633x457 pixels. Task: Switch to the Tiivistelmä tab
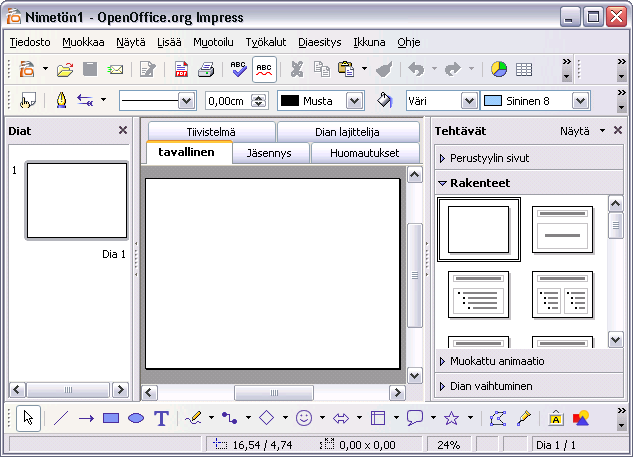pyautogui.click(x=211, y=132)
